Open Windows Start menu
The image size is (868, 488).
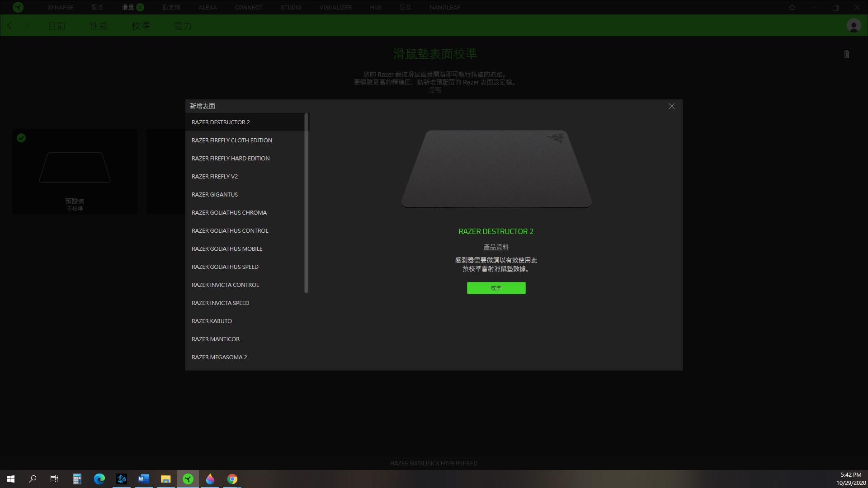11,479
